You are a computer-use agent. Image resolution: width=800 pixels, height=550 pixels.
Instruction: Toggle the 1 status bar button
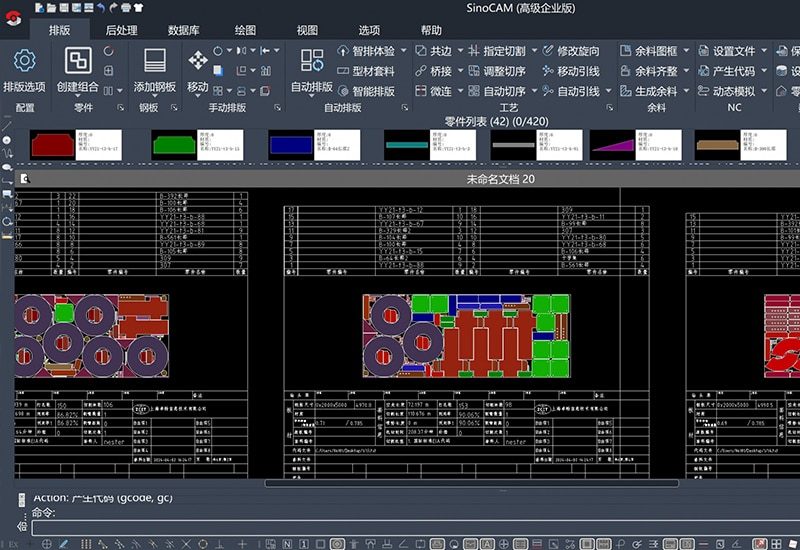tap(304, 544)
